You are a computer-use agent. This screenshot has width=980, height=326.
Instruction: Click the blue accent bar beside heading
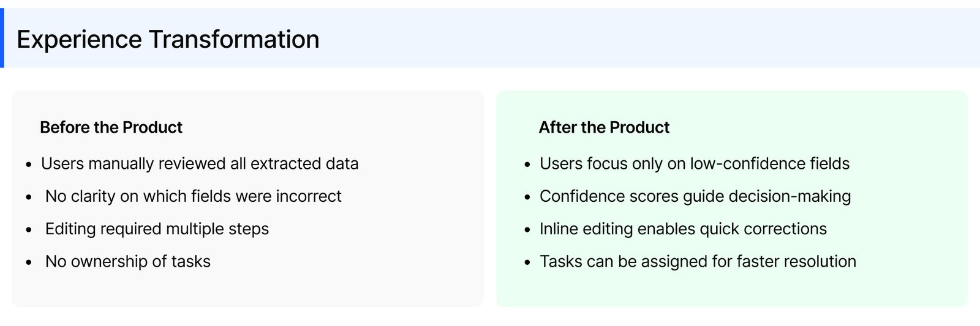pos(2,38)
